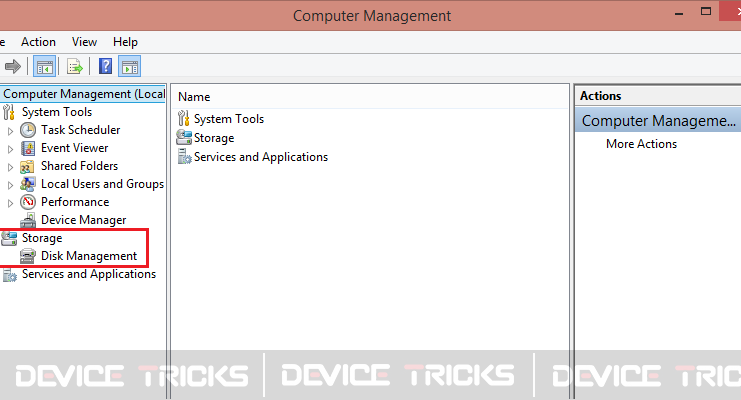Open the Action menu
The image size is (741, 400).
[38, 42]
